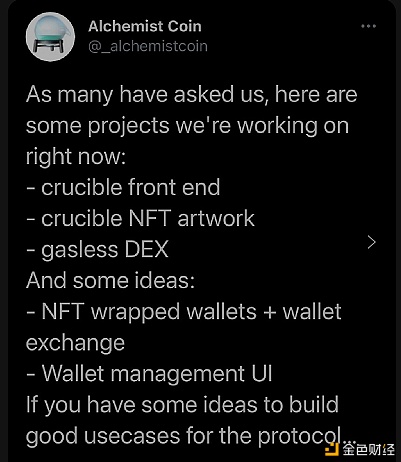Viewport: 401px width, 462px height.
Task: Select the 'gasless DEX' bullet line
Action: [97, 250]
